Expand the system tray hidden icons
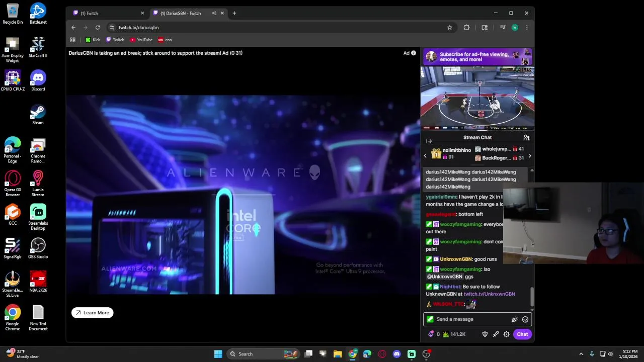Image resolution: width=644 pixels, height=362 pixels. [x=581, y=354]
